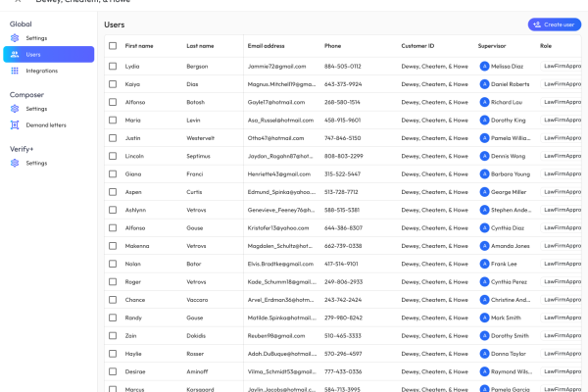The image size is (588, 392).
Task: Click Daniel Roberts supervisor avatar icon
Action: pyautogui.click(x=484, y=84)
